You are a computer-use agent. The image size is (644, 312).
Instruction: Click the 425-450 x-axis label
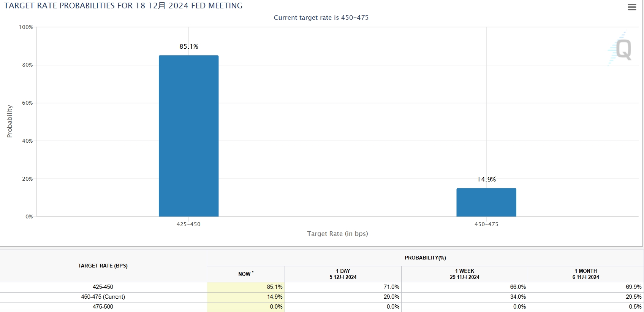tap(188, 224)
